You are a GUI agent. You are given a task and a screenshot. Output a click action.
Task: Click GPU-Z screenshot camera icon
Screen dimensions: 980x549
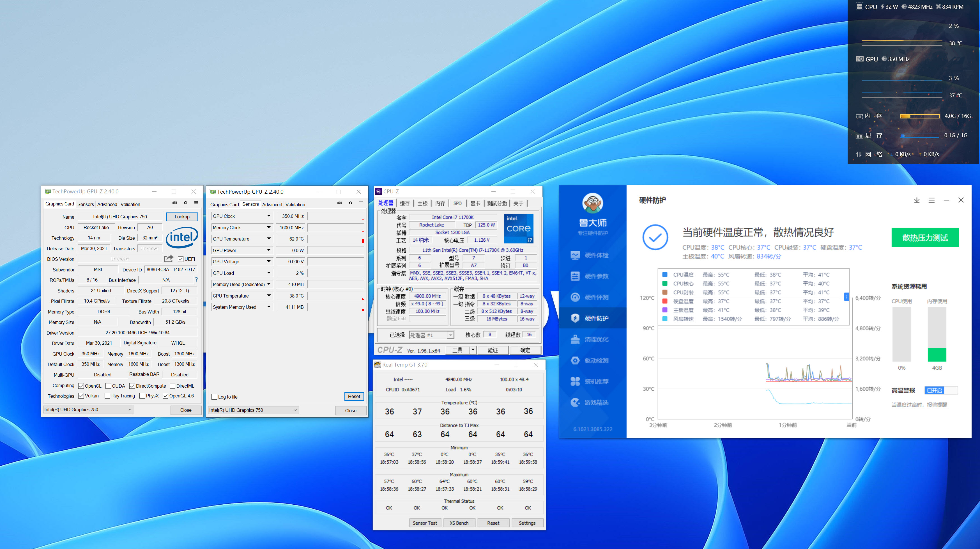pyautogui.click(x=175, y=203)
